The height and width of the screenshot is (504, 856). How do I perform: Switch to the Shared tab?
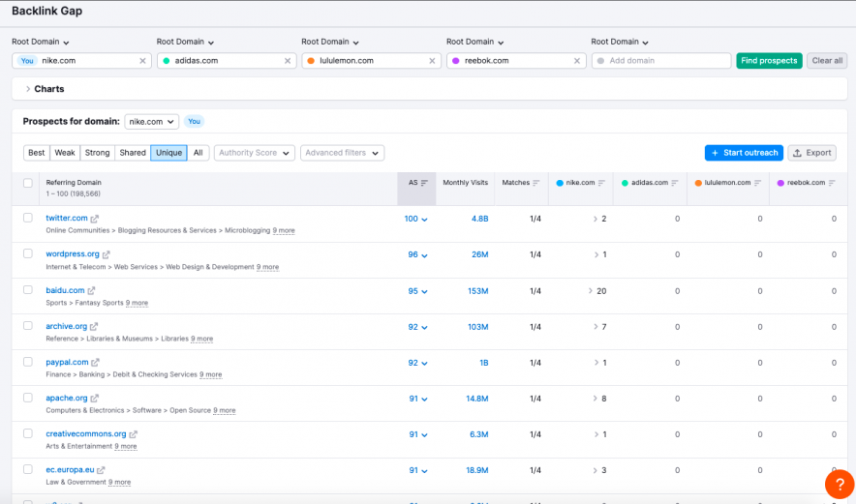click(x=133, y=153)
